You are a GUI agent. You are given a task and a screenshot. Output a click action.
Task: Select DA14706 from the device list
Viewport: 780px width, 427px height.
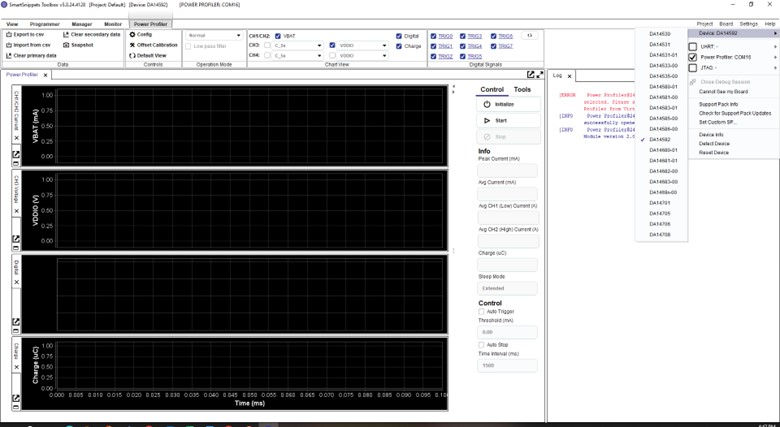[662, 224]
